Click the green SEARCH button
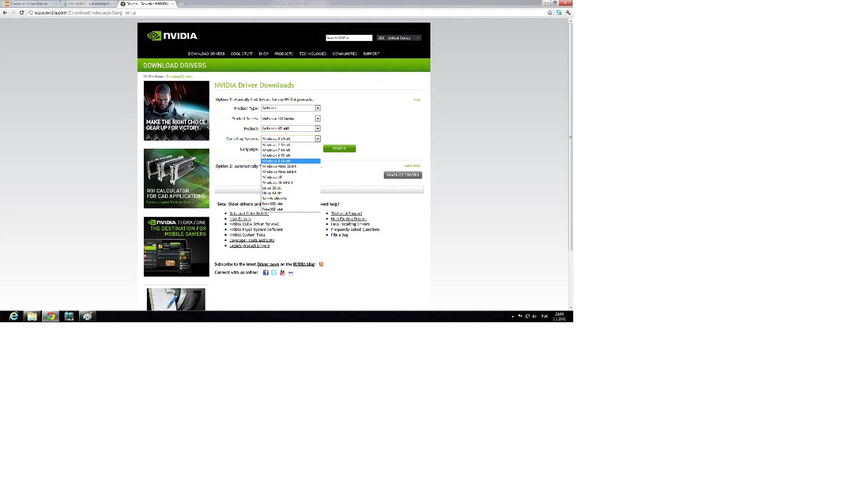 [339, 149]
